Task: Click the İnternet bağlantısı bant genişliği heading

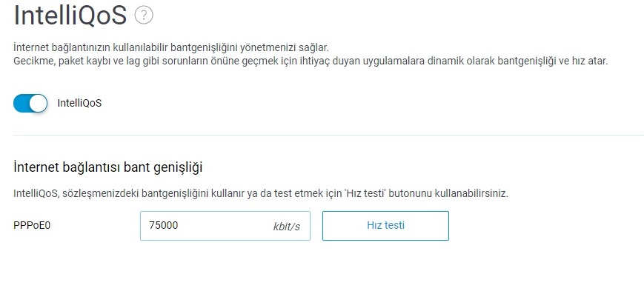Action: pos(107,167)
